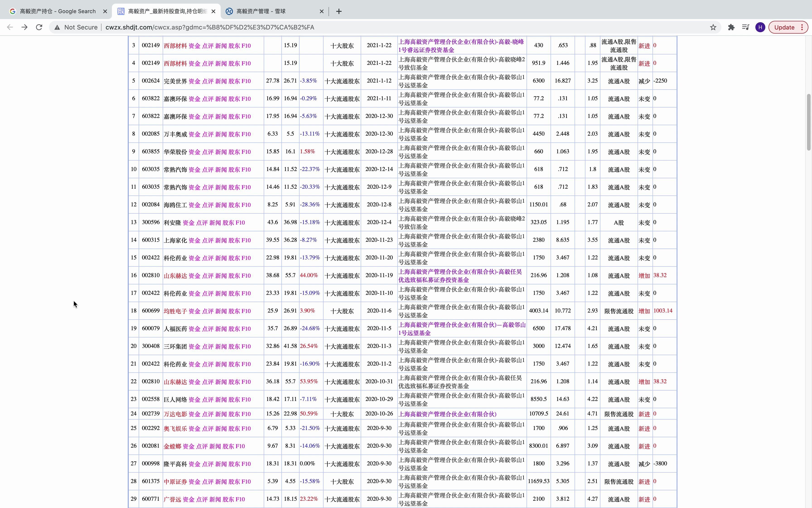Reload the current page
This screenshot has width=812, height=508.
pyautogui.click(x=39, y=27)
